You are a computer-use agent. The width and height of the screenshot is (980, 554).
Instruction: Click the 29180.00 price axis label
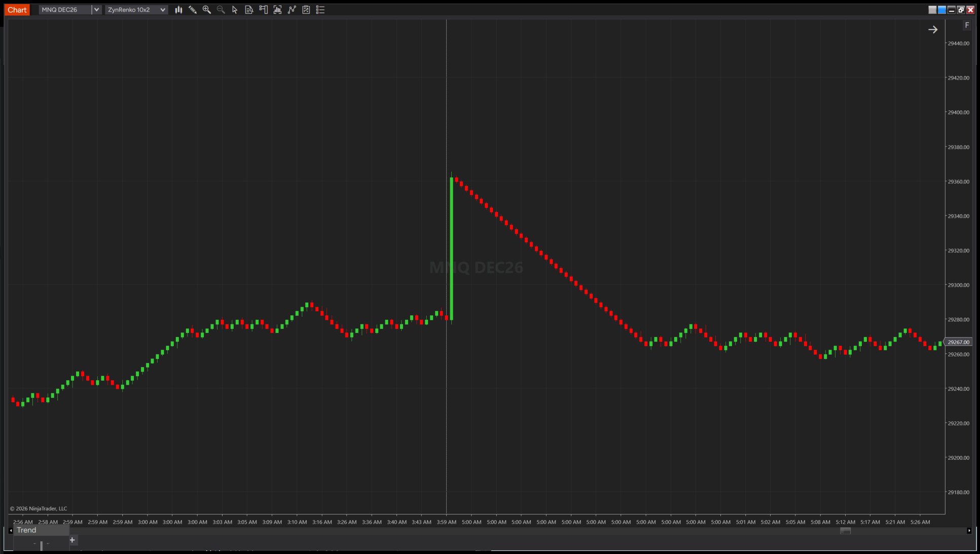coord(958,492)
